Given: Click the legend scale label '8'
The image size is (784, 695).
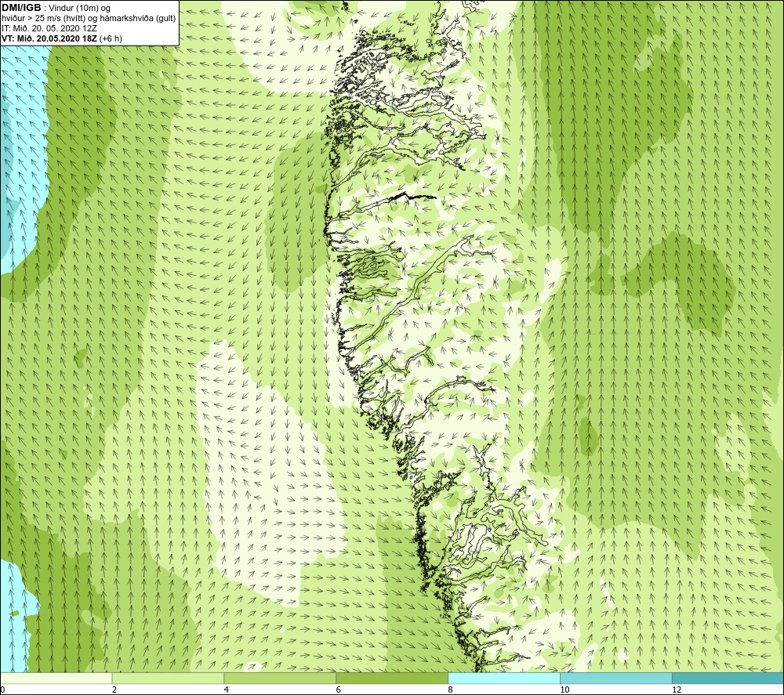Looking at the screenshot, I should [x=451, y=690].
